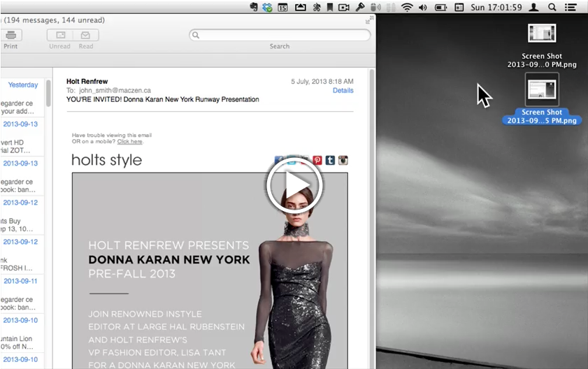This screenshot has height=369, width=588.
Task: Open the battery status menu
Action: tap(440, 7)
